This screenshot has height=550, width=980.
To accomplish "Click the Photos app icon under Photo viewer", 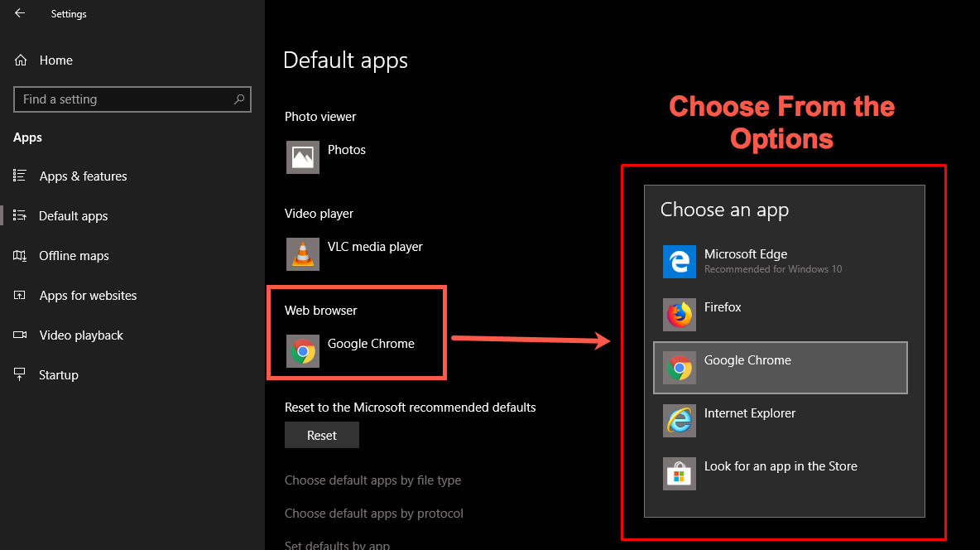I will [302, 157].
